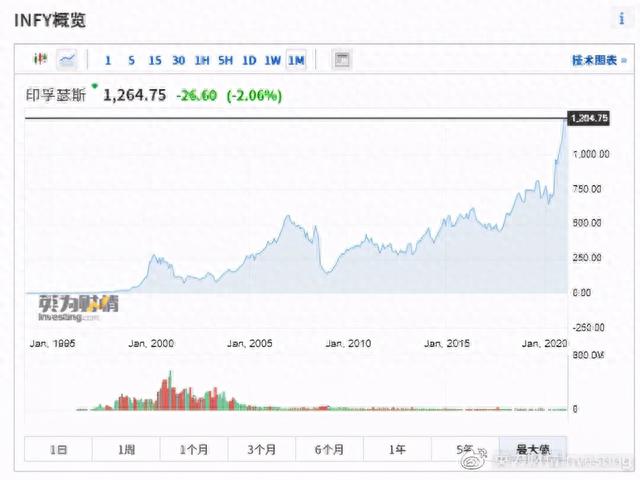Click the info icon beside INFY overview
This screenshot has width=640, height=480.
[621, 19]
